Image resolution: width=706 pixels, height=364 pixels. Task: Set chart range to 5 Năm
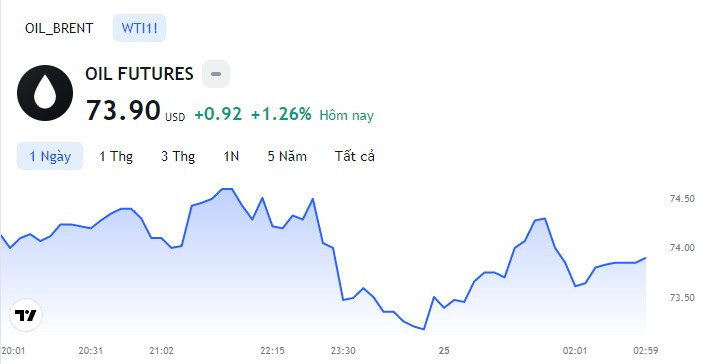pos(287,156)
